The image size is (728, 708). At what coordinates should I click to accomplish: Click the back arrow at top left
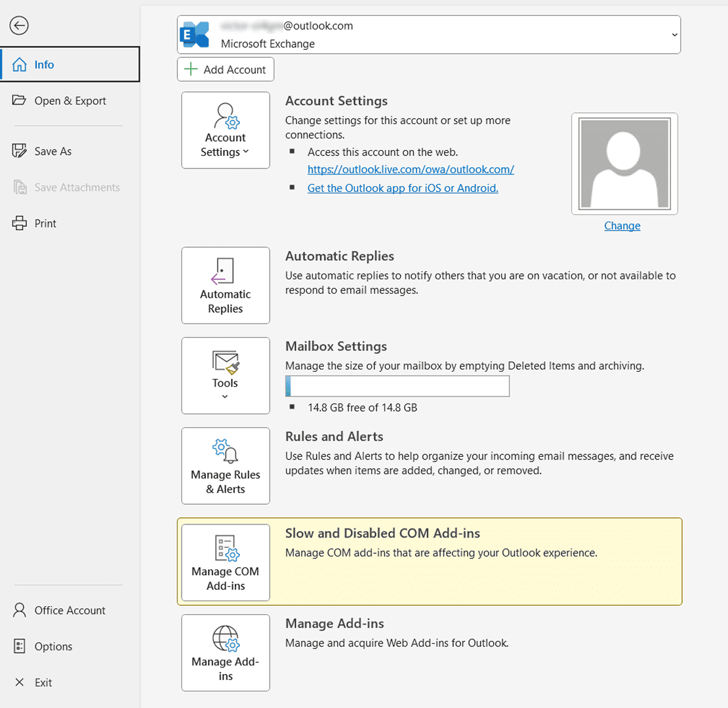(x=19, y=26)
